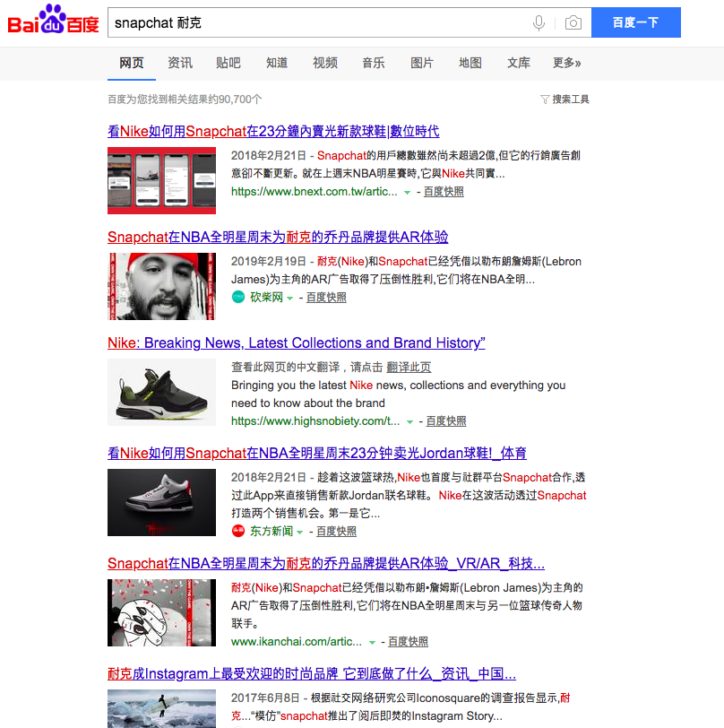Viewport: 724px width, 728px height.
Task: Open 百度快照 for the 砍柴网 result
Action: coord(326,297)
